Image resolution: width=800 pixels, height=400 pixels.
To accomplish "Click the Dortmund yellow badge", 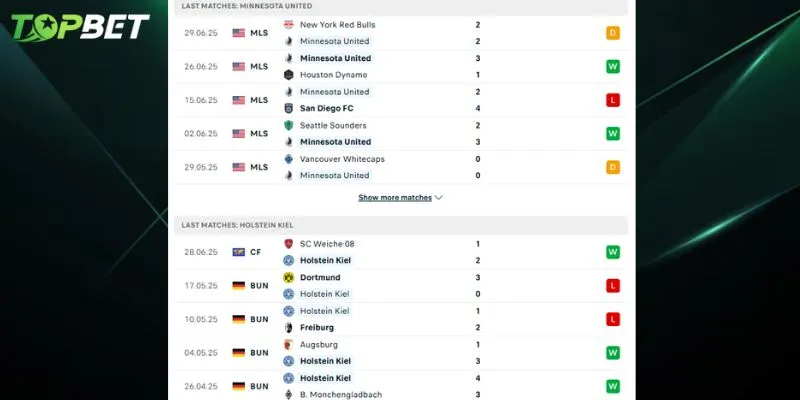I will (x=289, y=277).
